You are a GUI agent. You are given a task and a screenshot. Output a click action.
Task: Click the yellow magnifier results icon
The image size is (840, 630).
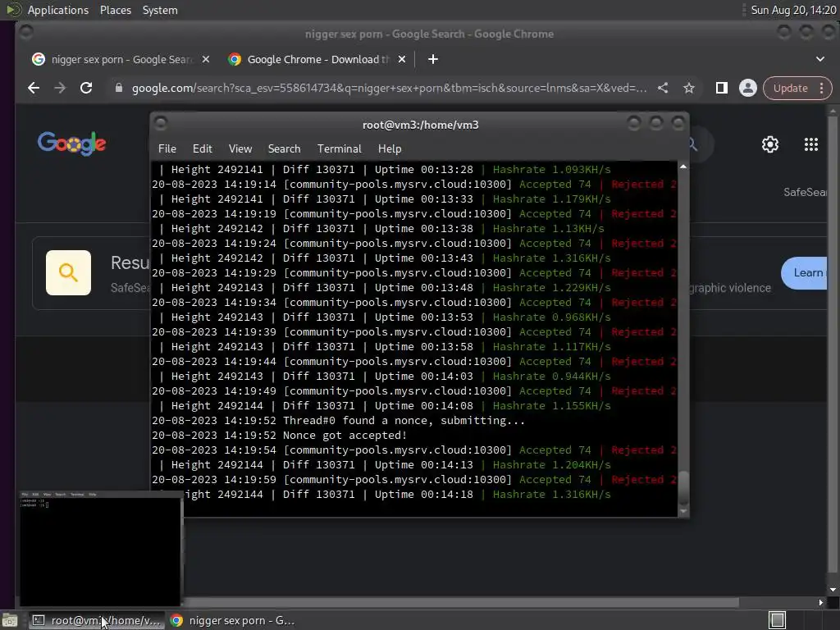(68, 272)
